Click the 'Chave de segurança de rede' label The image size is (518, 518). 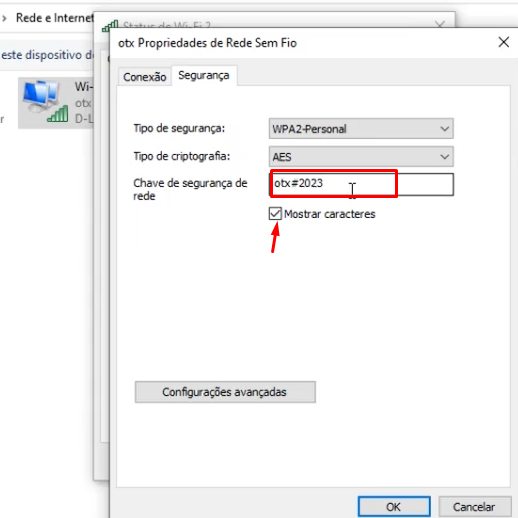(190, 189)
